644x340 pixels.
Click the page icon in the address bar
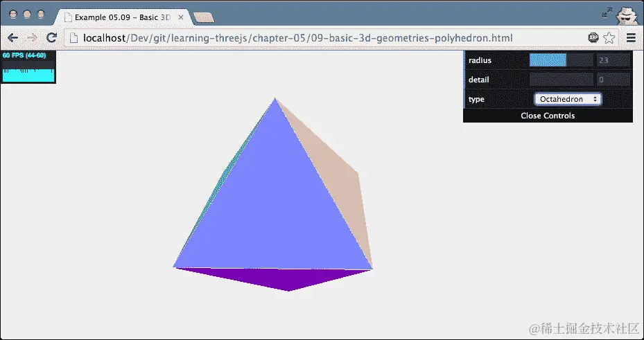click(73, 38)
